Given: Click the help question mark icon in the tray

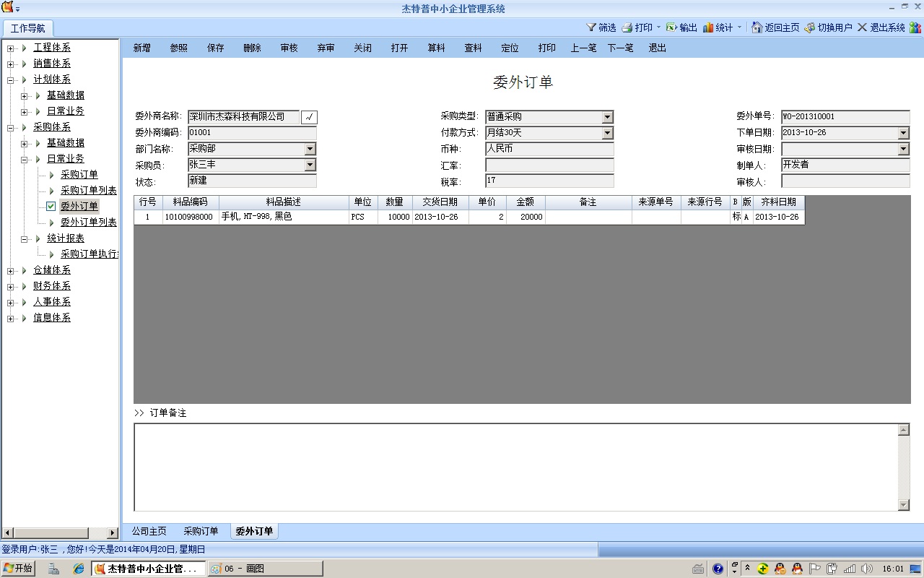Looking at the screenshot, I should tap(718, 569).
